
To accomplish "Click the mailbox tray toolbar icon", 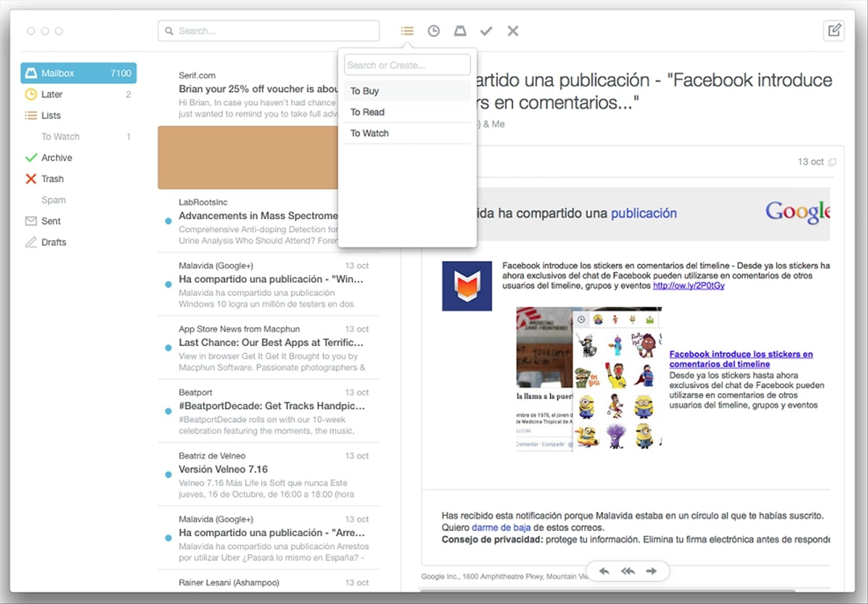I will click(460, 31).
